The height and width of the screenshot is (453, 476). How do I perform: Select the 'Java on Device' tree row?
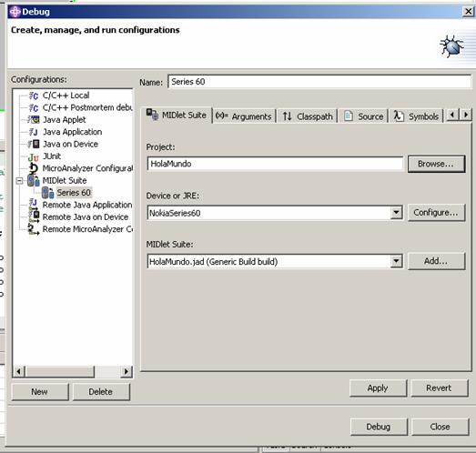[70, 144]
